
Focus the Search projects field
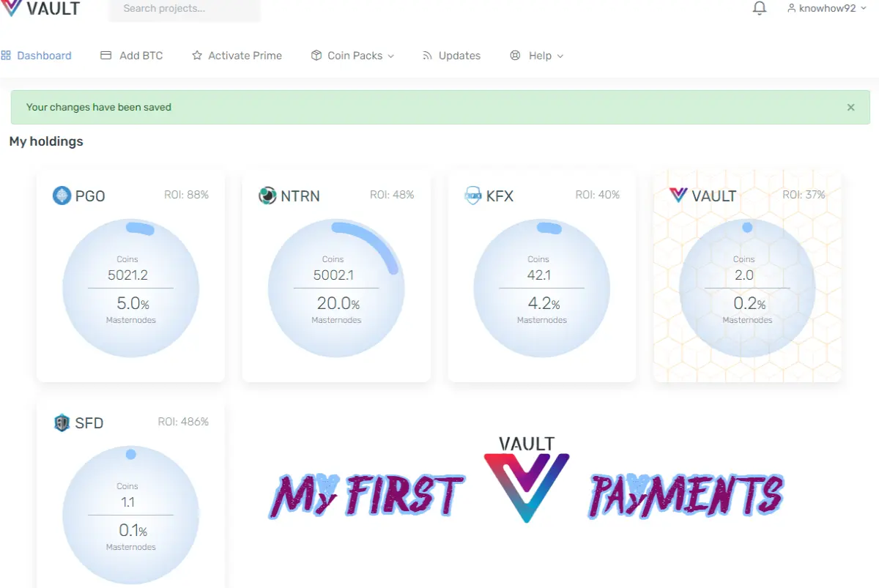(x=185, y=10)
